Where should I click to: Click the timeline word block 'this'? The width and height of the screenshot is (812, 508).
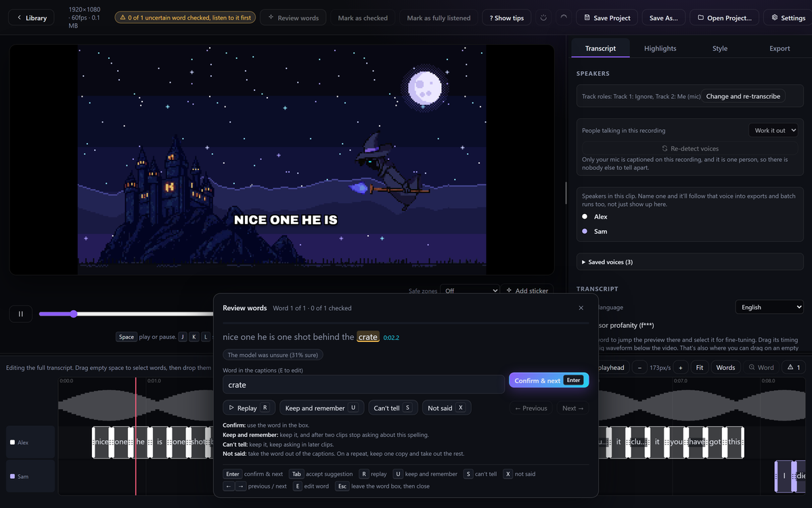734,442
